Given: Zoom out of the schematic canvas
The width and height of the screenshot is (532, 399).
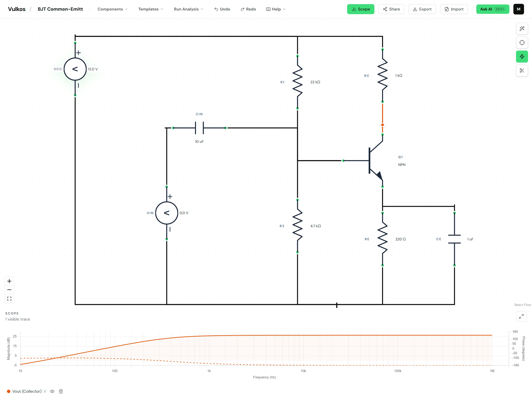Looking at the screenshot, I should tap(9, 290).
